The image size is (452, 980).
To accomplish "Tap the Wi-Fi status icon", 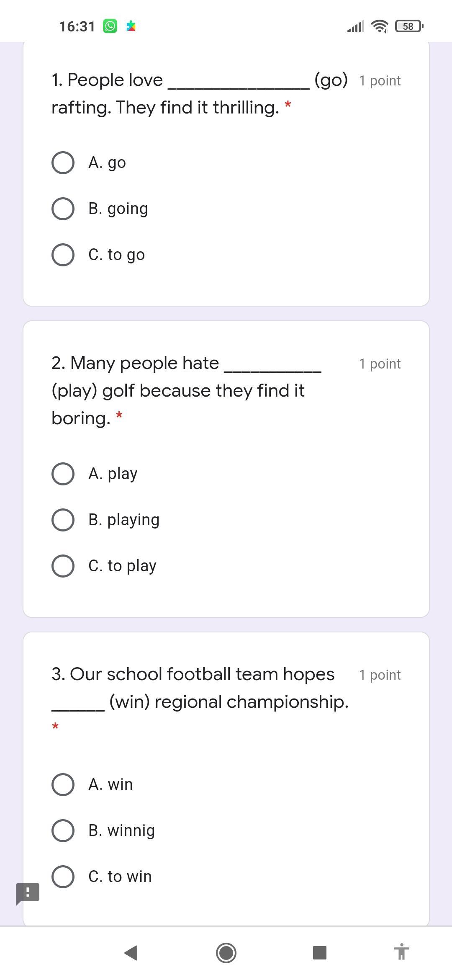I will 380,26.
